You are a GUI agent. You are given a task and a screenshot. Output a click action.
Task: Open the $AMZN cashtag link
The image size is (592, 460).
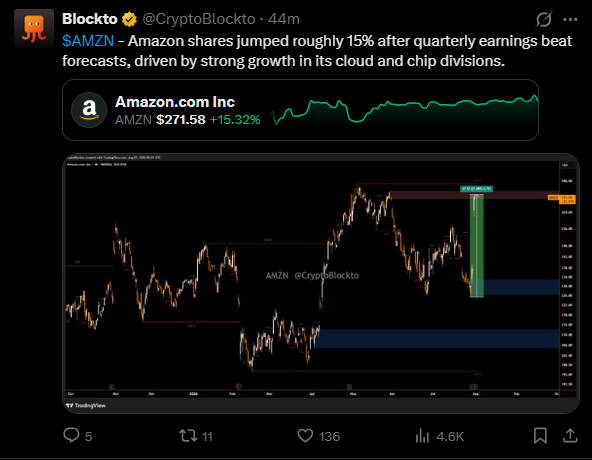click(88, 41)
